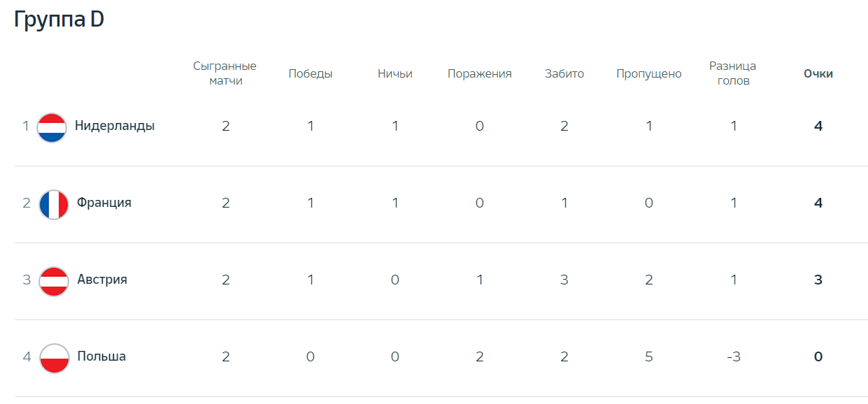This screenshot has height=404, width=868.
Task: Open the Франция team link
Action: [x=104, y=203]
